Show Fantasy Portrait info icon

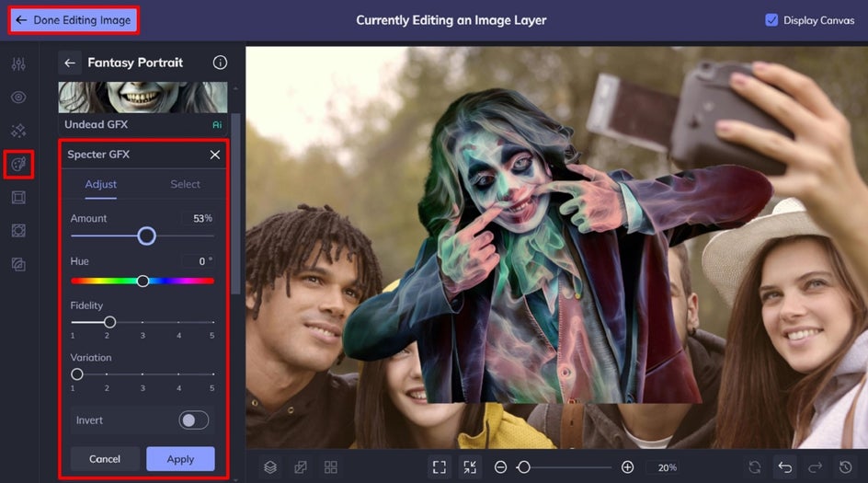(220, 63)
